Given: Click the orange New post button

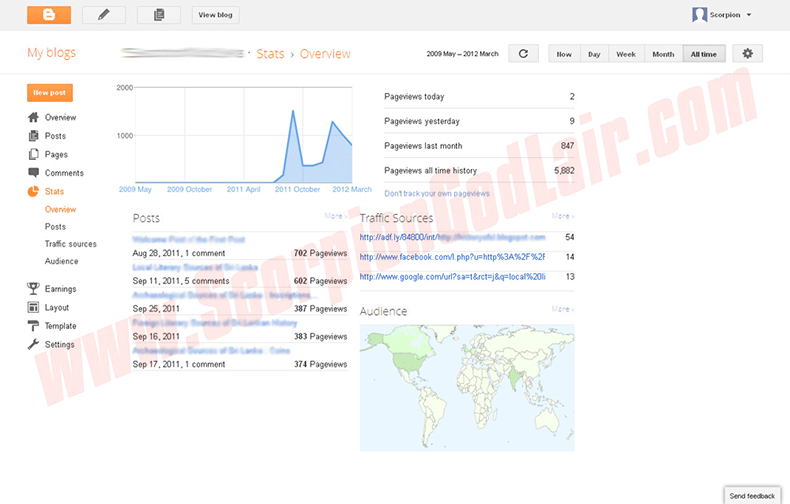Looking at the screenshot, I should 50,93.
